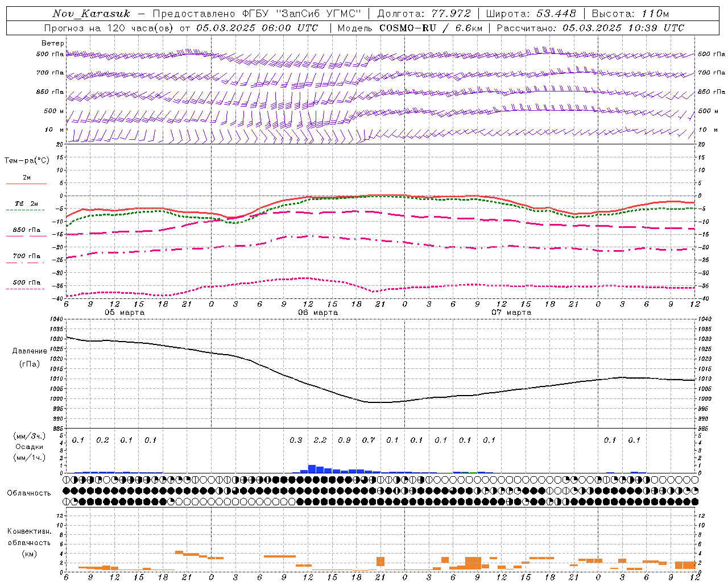Click the 700 гПа temperature legend label
The height and width of the screenshot is (582, 728).
pyautogui.click(x=27, y=256)
